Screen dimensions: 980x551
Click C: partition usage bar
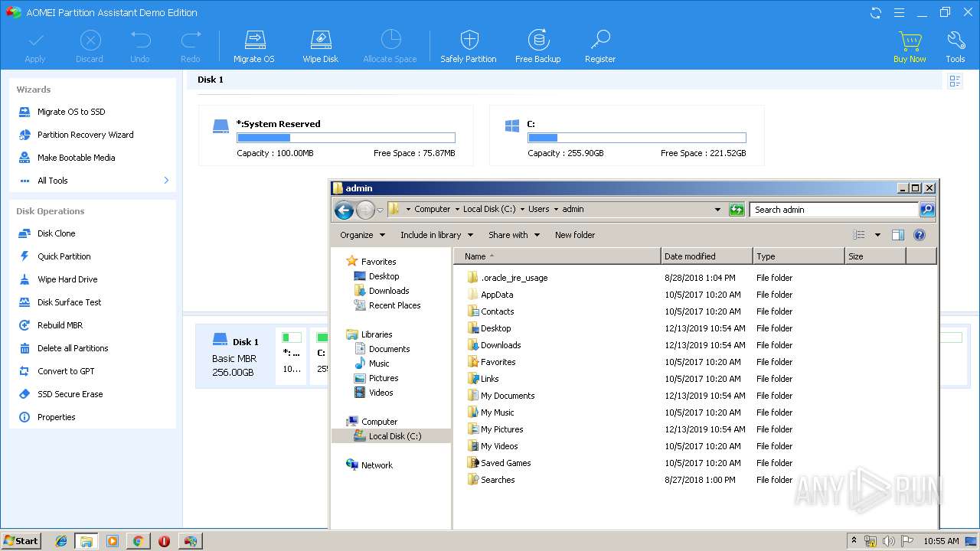(636, 138)
